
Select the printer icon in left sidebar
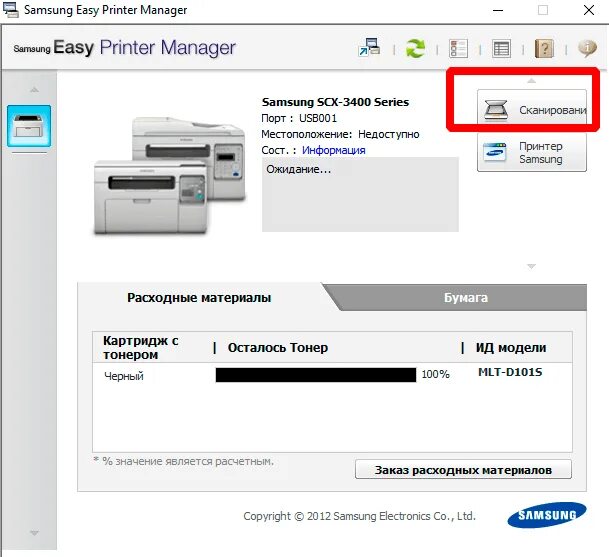[29, 126]
